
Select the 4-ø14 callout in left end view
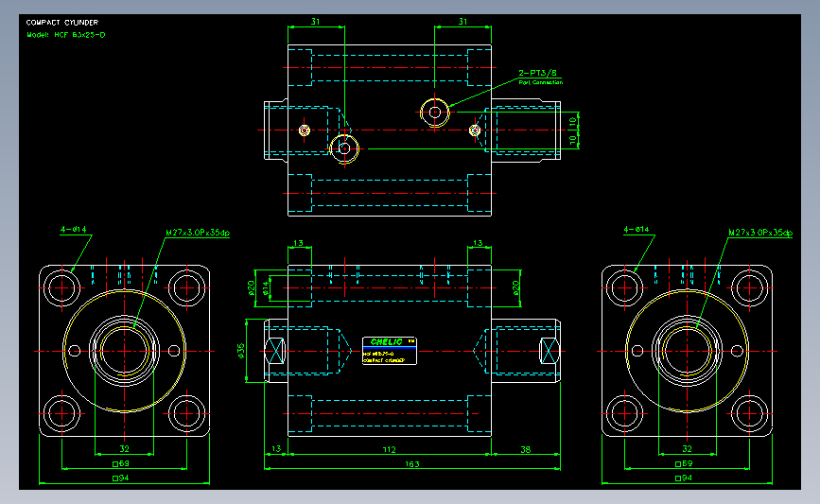73,229
